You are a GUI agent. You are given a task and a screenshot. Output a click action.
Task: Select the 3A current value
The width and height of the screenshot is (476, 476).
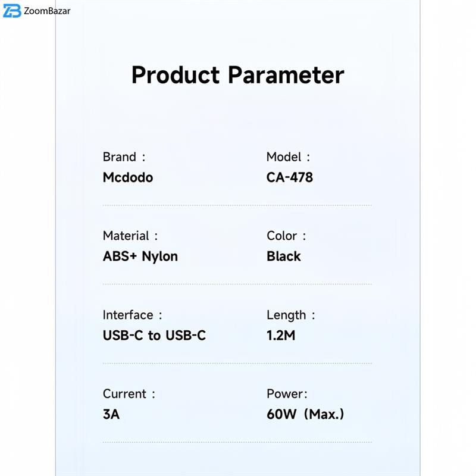coord(111,414)
